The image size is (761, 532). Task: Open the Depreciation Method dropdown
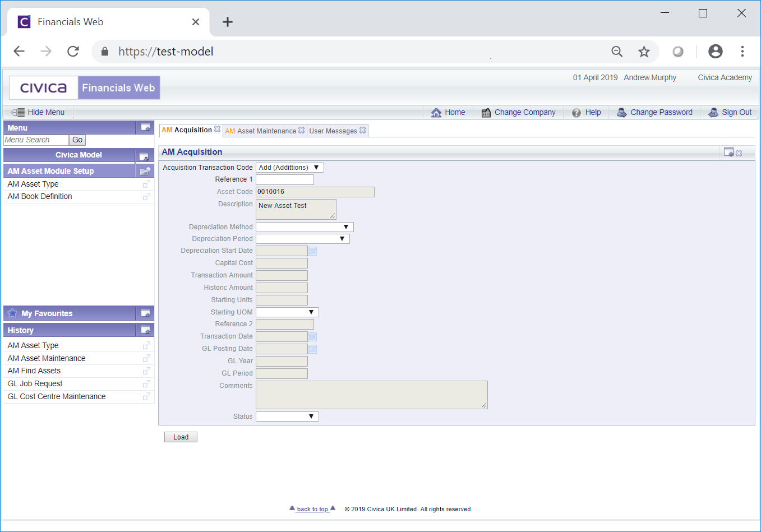305,227
